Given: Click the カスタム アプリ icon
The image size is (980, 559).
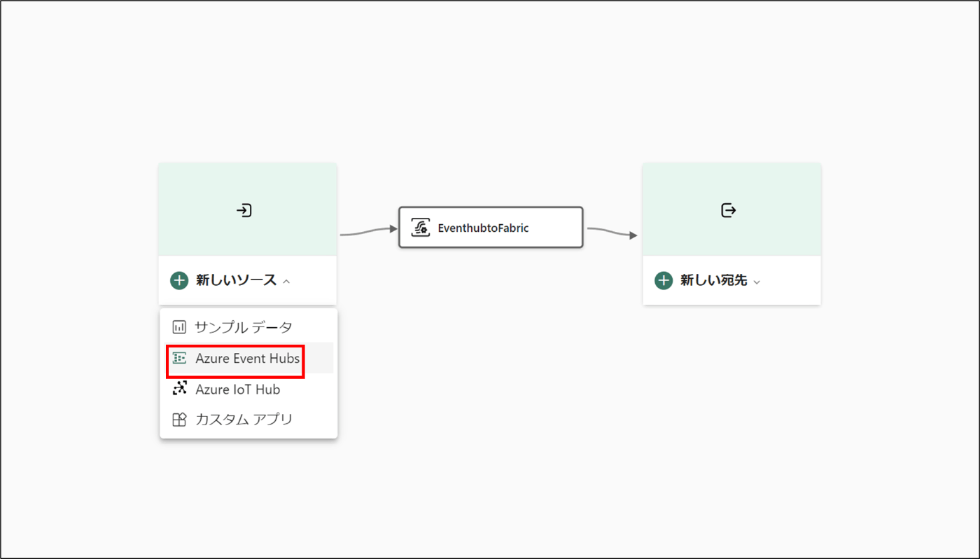Looking at the screenshot, I should pyautogui.click(x=179, y=420).
